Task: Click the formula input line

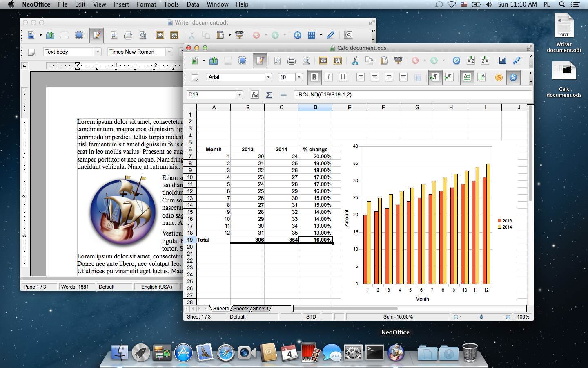Action: coord(412,95)
